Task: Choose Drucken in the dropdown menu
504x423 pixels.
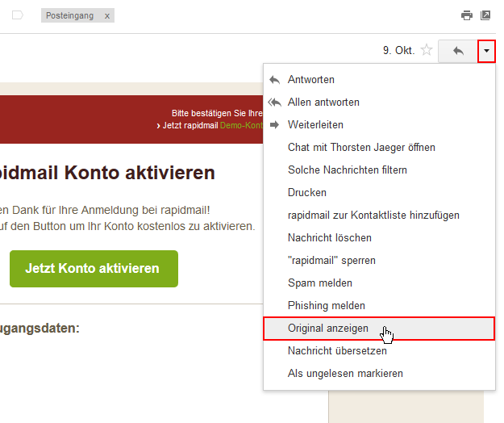Action: (x=379, y=192)
